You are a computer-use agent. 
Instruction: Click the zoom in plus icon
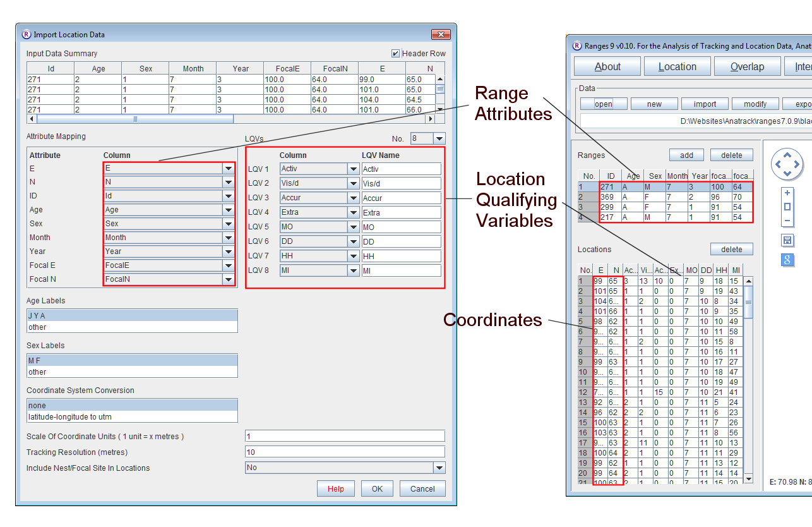click(x=787, y=193)
